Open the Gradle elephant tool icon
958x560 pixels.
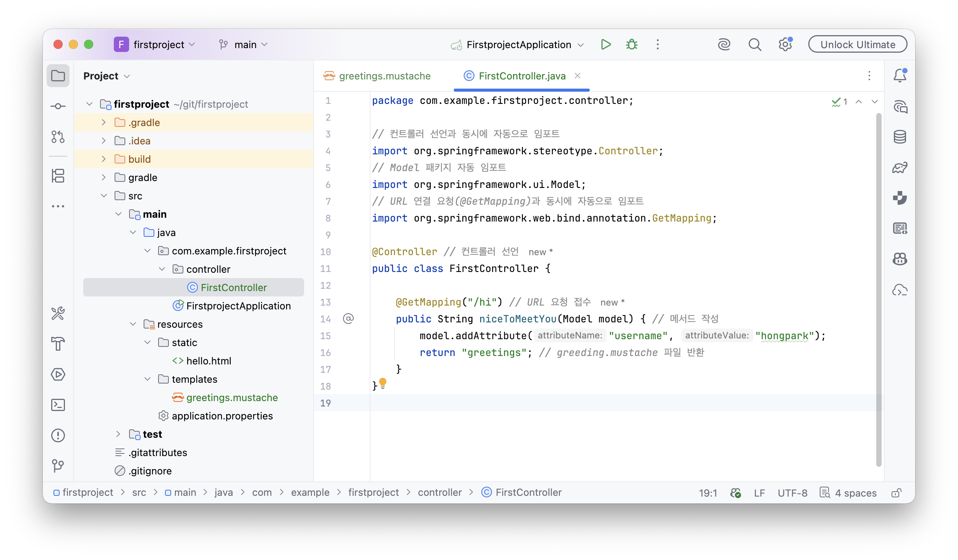click(900, 167)
